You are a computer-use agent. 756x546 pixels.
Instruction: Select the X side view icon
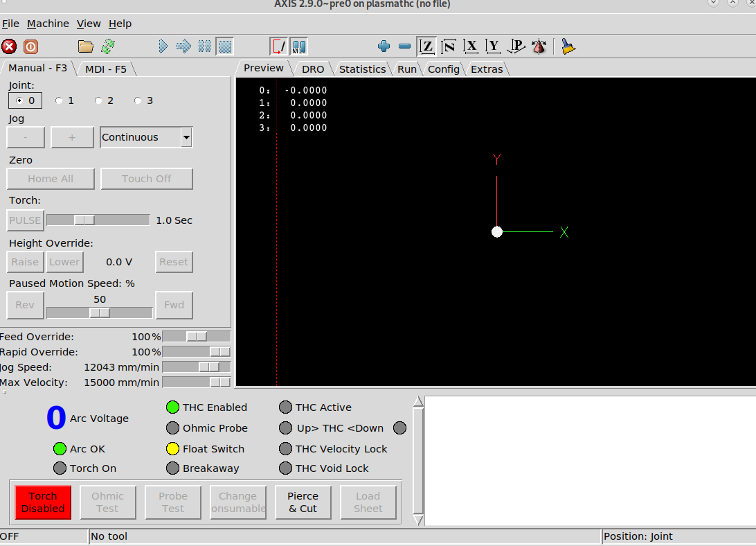pos(471,47)
